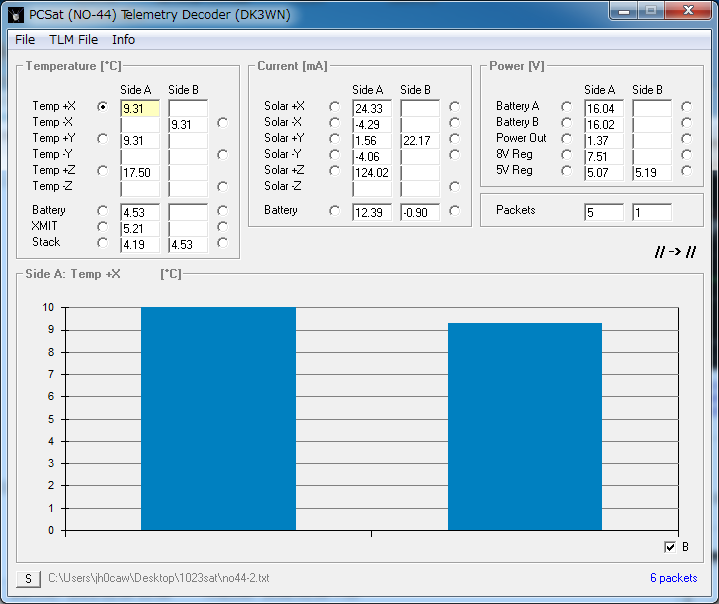Screen dimensions: 719x604
Task: Click the // -> // playback control
Action: pos(675,252)
